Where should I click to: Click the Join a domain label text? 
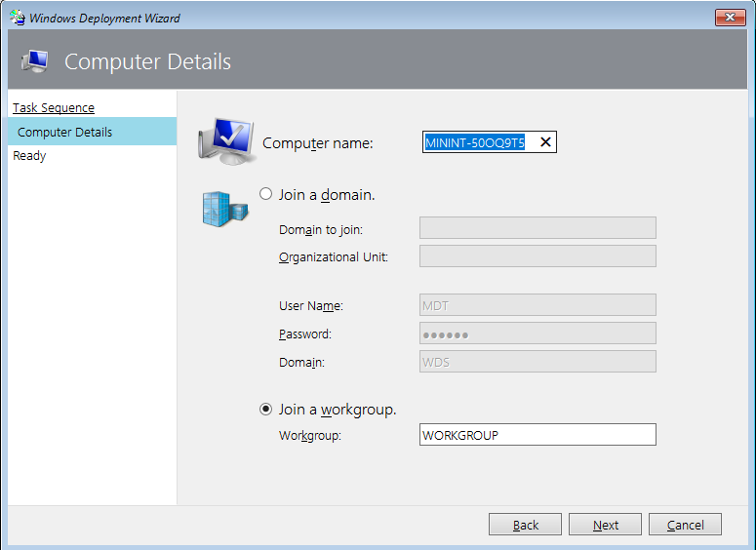pos(327,195)
